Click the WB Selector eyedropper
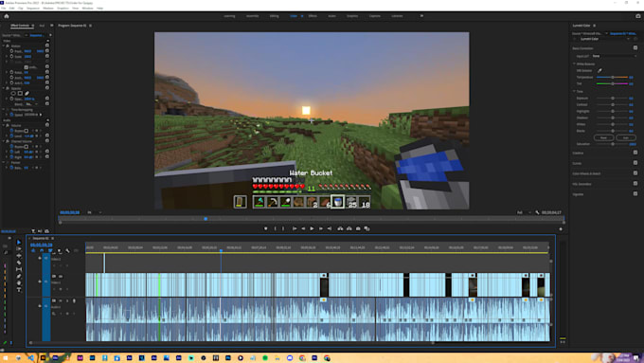The height and width of the screenshot is (363, 644). tap(599, 70)
